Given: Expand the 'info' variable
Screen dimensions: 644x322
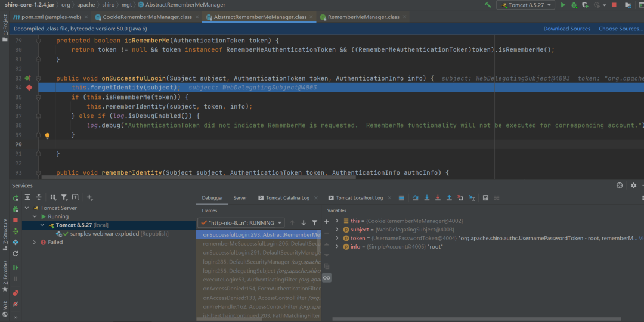Looking at the screenshot, I should (337, 247).
